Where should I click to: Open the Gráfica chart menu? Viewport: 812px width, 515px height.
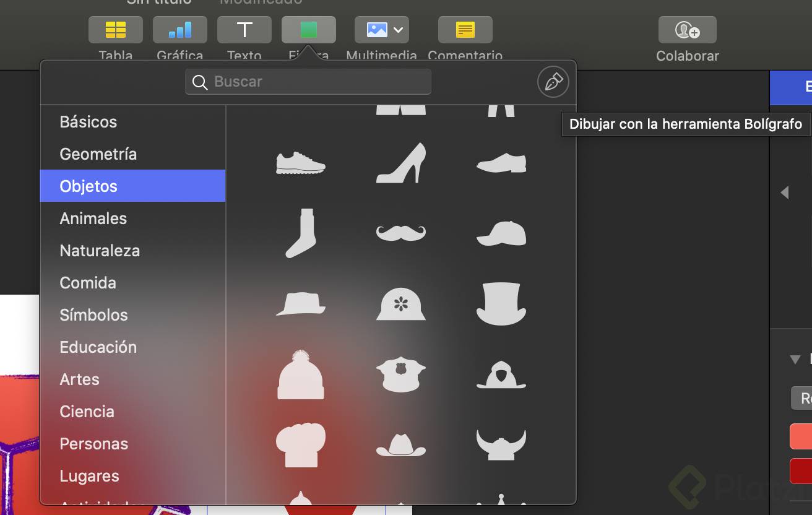point(180,30)
